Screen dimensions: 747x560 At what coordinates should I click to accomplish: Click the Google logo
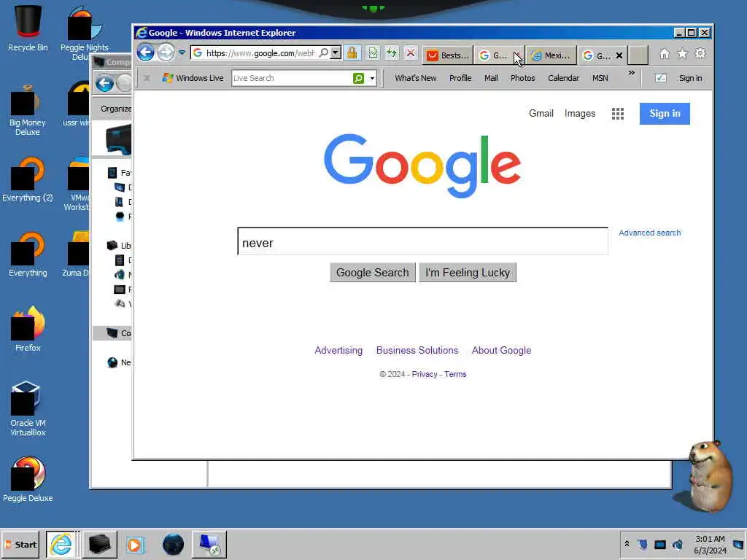pyautogui.click(x=422, y=166)
